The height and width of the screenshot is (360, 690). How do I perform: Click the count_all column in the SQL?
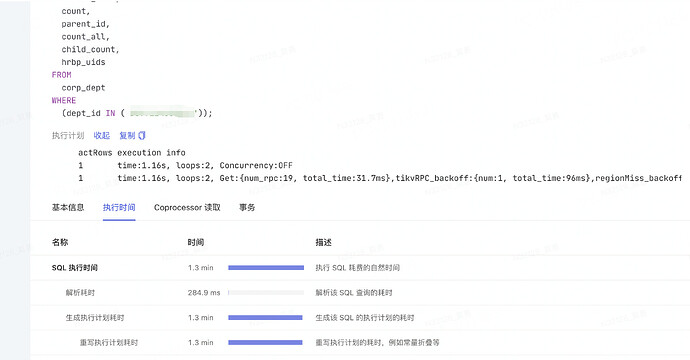(x=85, y=37)
